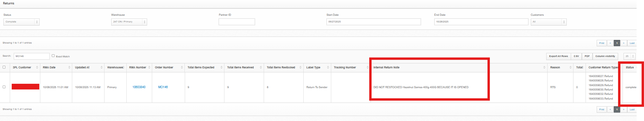Screen dimensions: 644x121
Task: Click the End Date field 10/28/2025
Action: (481, 22)
